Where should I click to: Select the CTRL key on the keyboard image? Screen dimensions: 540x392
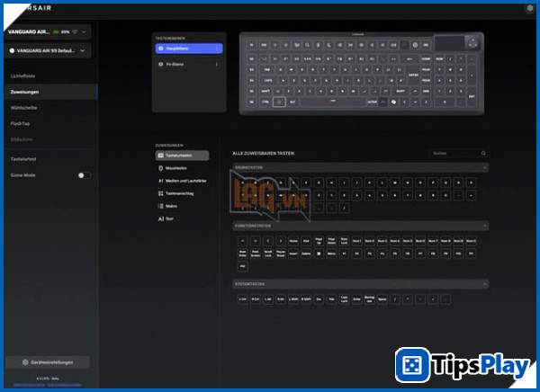pos(265,102)
